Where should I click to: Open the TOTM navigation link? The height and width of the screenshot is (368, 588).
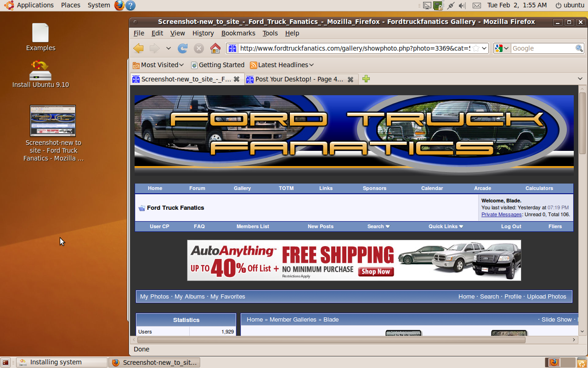(286, 188)
